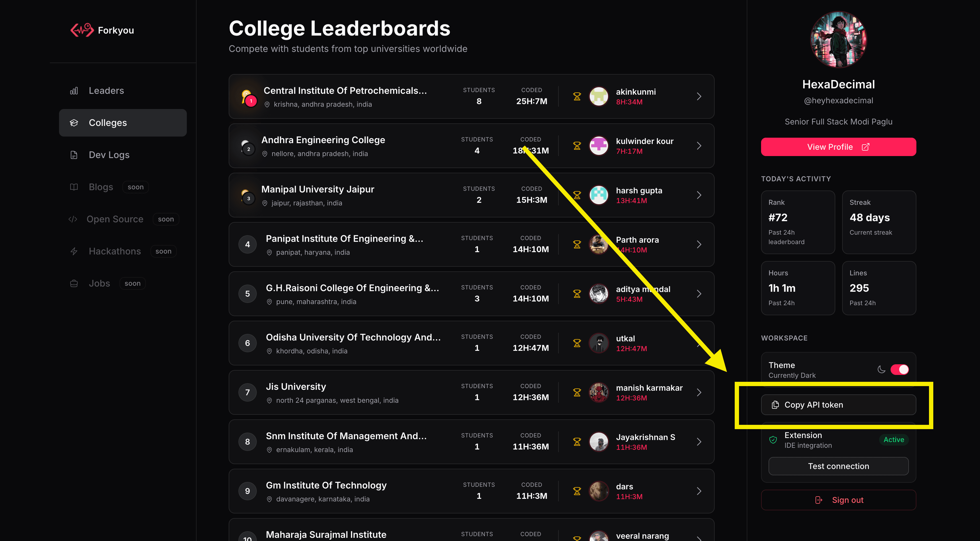Click the trophy icon beside akinkunmi

pyautogui.click(x=577, y=97)
